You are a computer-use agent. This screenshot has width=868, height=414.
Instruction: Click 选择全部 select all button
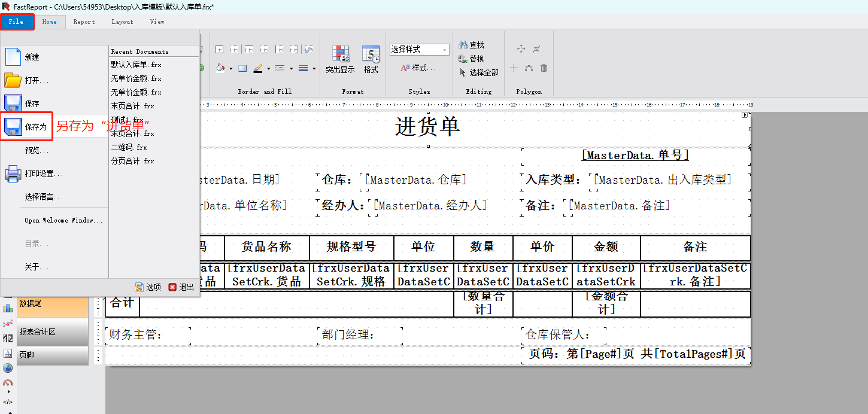(479, 72)
